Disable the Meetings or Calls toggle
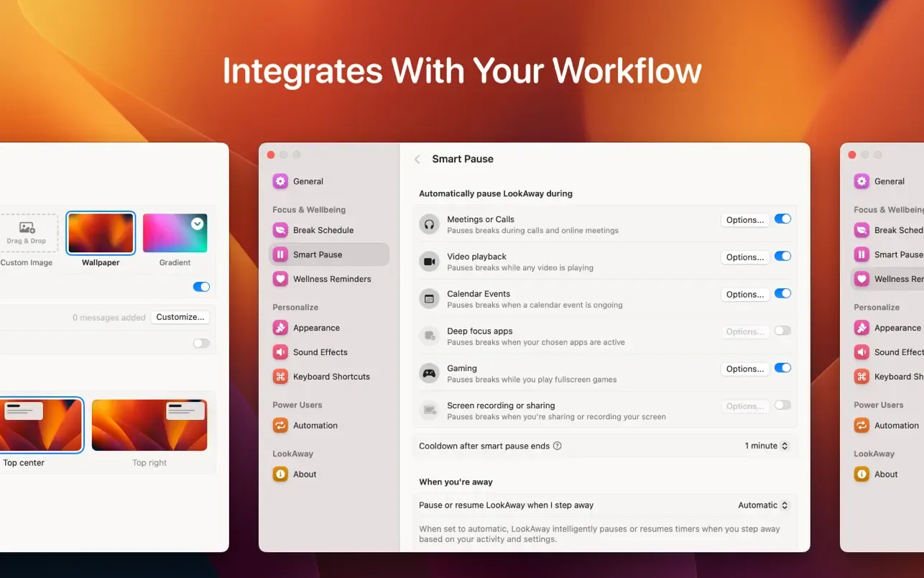The width and height of the screenshot is (924, 578). click(x=782, y=219)
